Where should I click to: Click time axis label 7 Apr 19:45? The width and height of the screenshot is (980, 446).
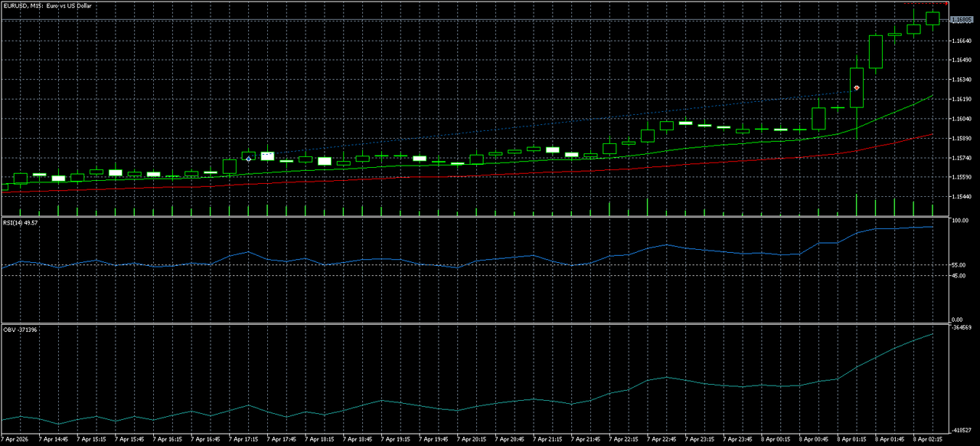click(435, 440)
